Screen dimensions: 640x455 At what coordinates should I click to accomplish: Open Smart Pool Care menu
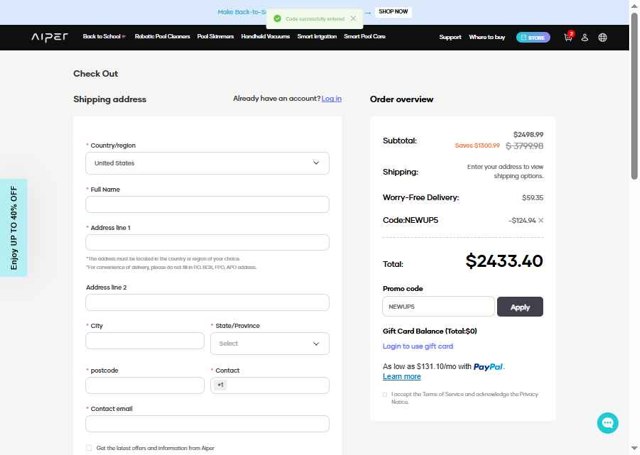[364, 36]
